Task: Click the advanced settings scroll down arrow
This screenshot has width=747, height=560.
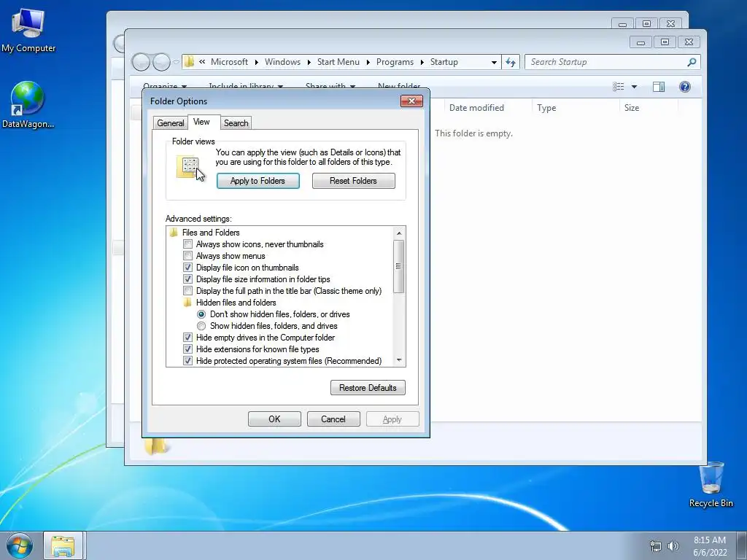Action: (399, 360)
